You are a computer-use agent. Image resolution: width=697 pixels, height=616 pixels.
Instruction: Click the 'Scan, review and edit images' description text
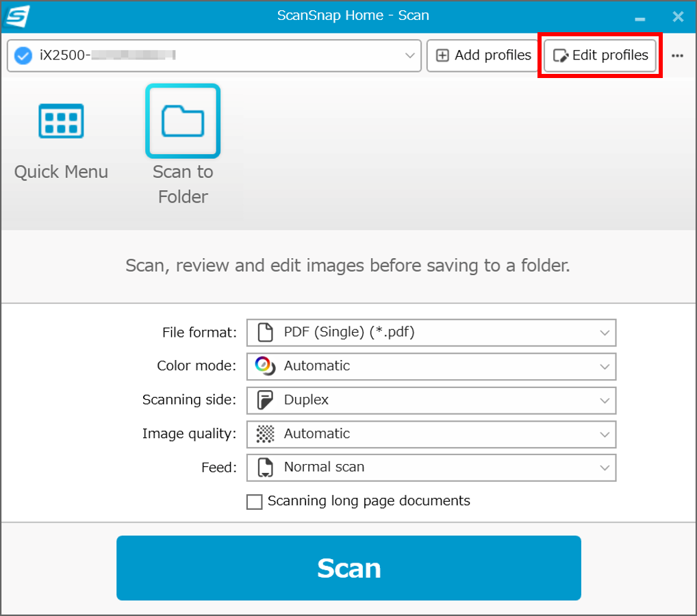pyautogui.click(x=348, y=266)
